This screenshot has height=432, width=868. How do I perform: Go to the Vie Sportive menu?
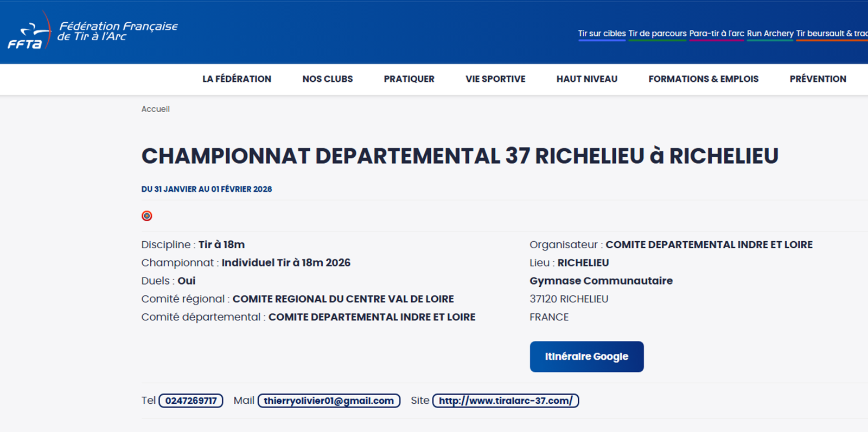pyautogui.click(x=495, y=79)
